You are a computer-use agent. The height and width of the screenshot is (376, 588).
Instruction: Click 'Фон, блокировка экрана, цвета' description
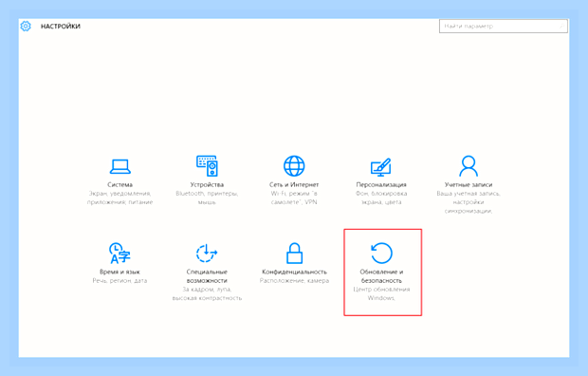click(381, 197)
